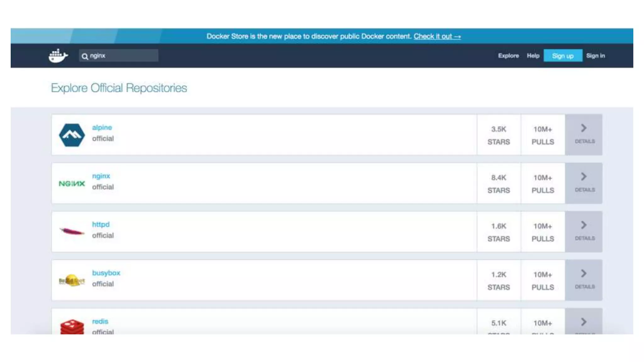This screenshot has height=362, width=644.
Task: Open redis details chevron
Action: (584, 322)
